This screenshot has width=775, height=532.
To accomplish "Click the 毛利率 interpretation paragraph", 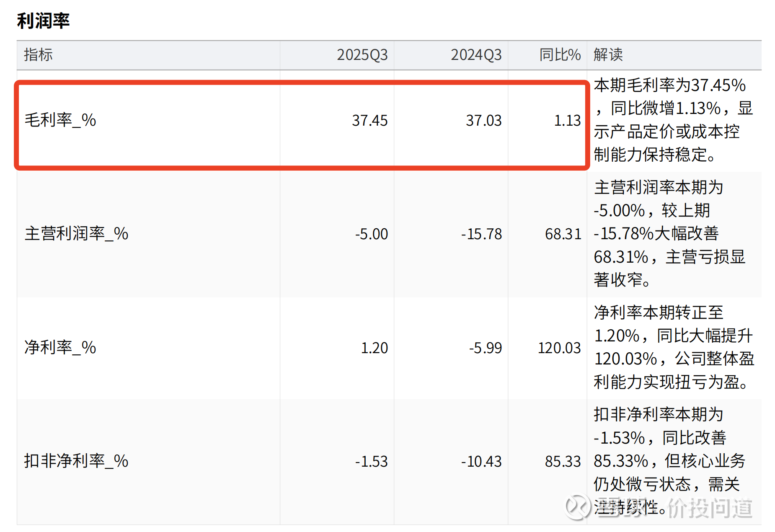I will point(674,120).
